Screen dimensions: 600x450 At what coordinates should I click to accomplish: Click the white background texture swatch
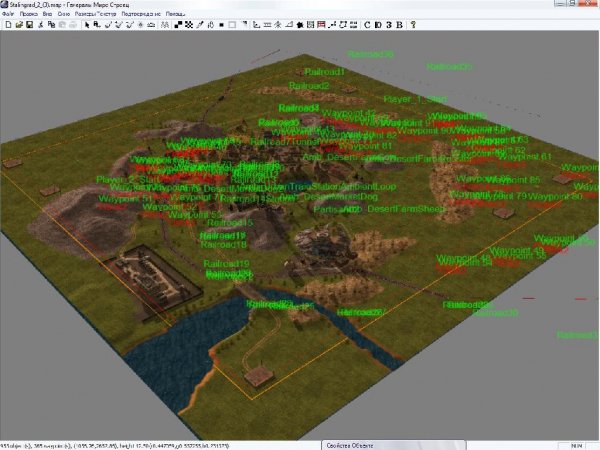coord(232,25)
